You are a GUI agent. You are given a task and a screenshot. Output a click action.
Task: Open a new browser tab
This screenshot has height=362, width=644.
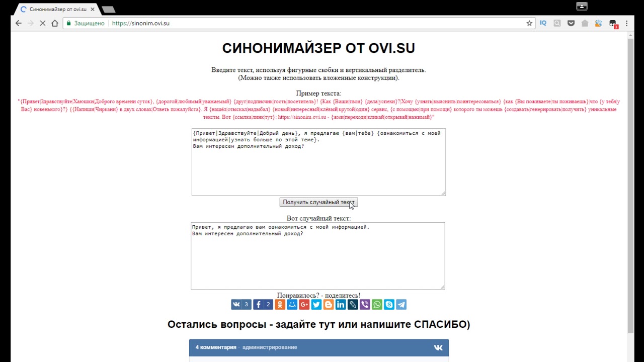(108, 9)
